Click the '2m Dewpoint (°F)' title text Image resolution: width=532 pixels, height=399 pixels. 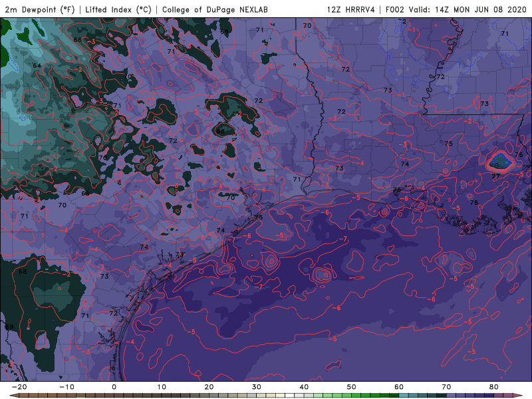(x=40, y=10)
